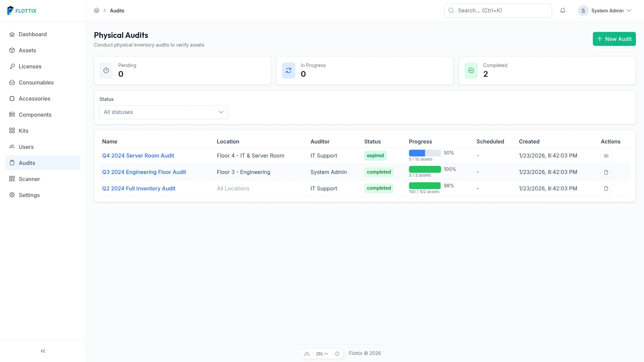Click the performance metrics icon in footer
This screenshot has width=644, height=362.
(308, 354)
